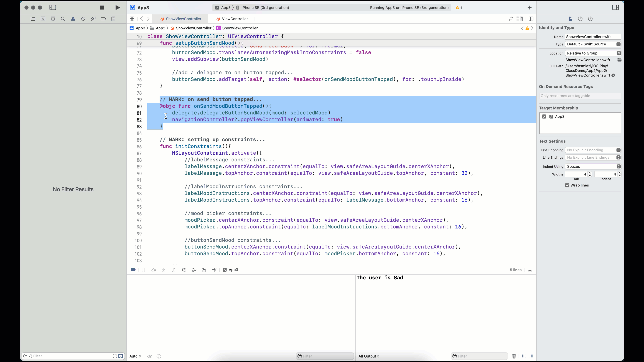Open the find navigator magnifier icon
644x362 pixels.
(x=63, y=19)
